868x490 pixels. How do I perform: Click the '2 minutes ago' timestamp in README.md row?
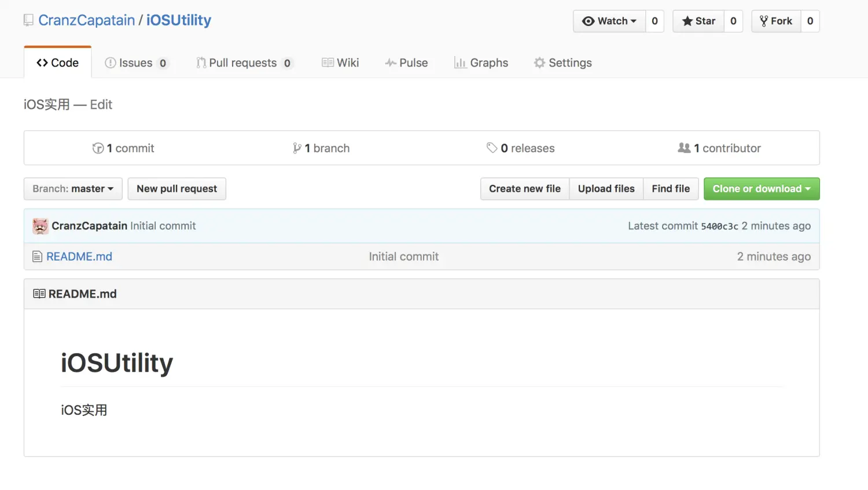click(x=774, y=257)
